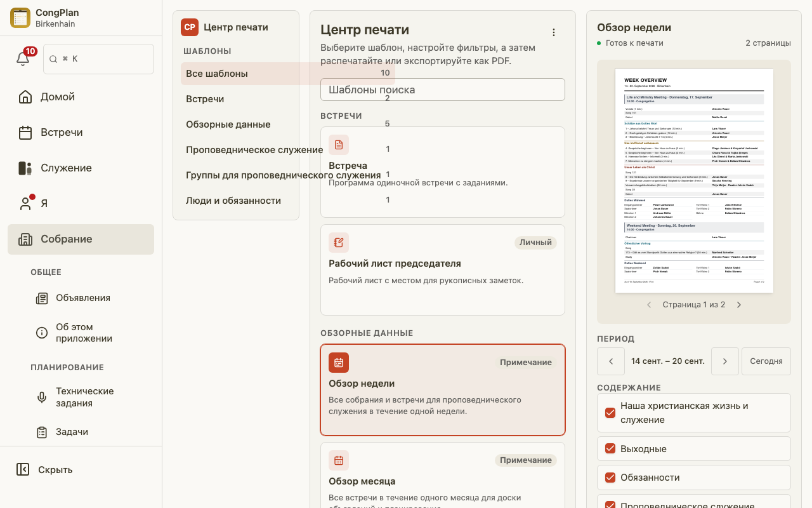Click the calendar icon beside Встречи
The height and width of the screenshot is (508, 812).
pyautogui.click(x=25, y=133)
